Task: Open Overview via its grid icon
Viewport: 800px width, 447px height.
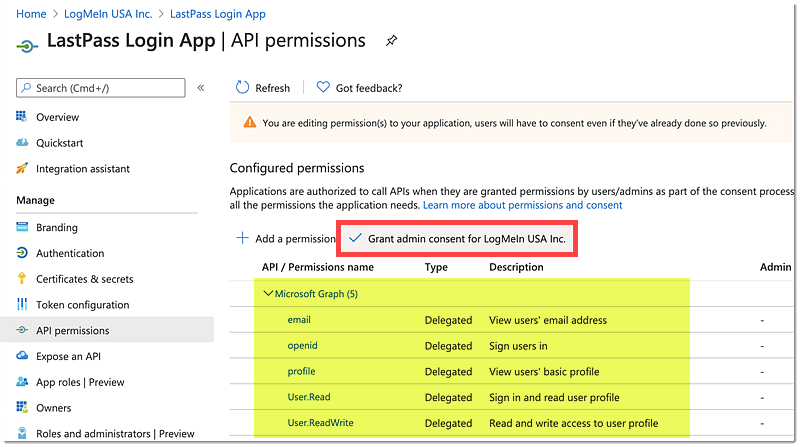Action: (21, 117)
